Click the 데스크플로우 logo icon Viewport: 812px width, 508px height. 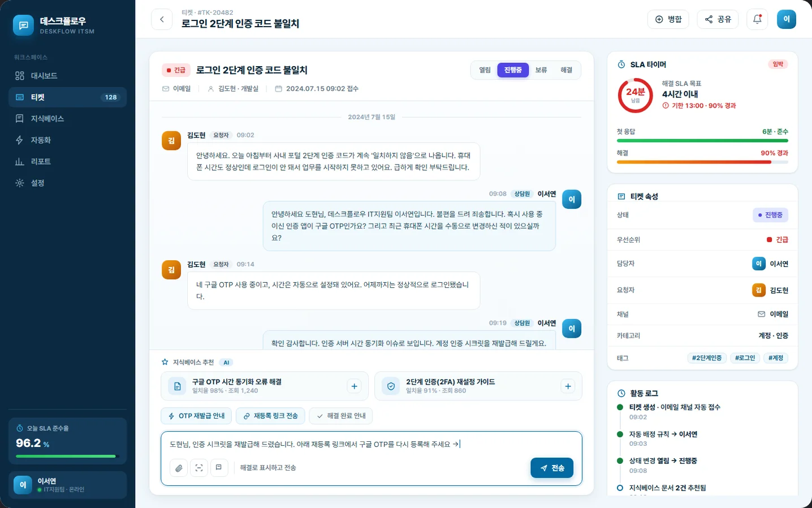coord(23,25)
